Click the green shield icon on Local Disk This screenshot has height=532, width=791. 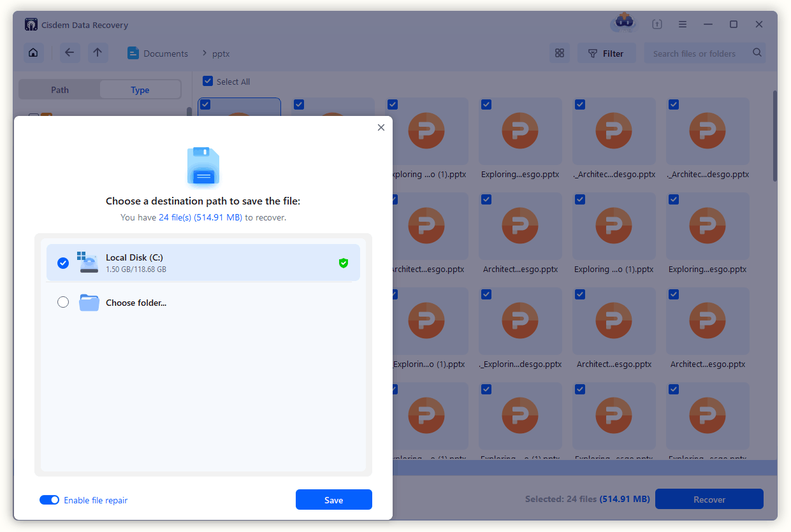coord(344,262)
